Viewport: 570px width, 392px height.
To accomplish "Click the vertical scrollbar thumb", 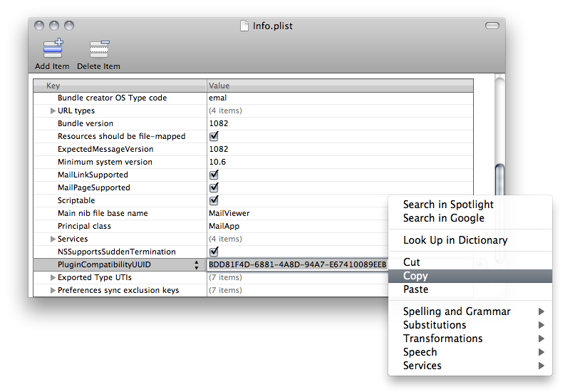I will (x=500, y=180).
